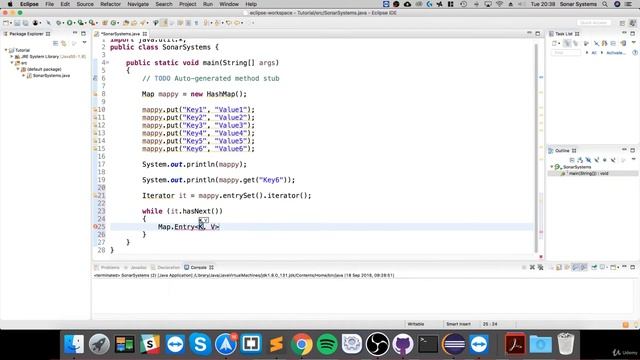Click the error marker on line 25
The height and width of the screenshot is (360, 640).
96,227
